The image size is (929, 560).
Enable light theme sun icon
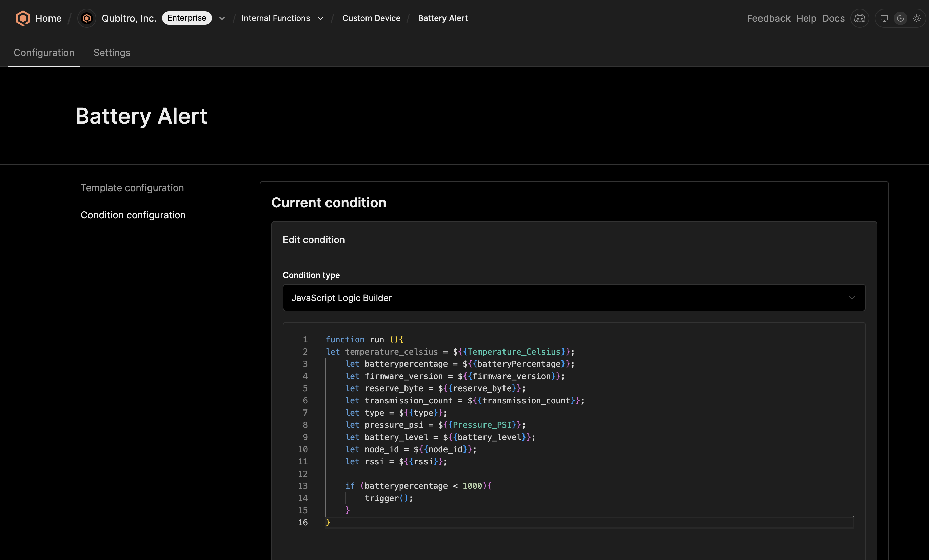point(916,18)
